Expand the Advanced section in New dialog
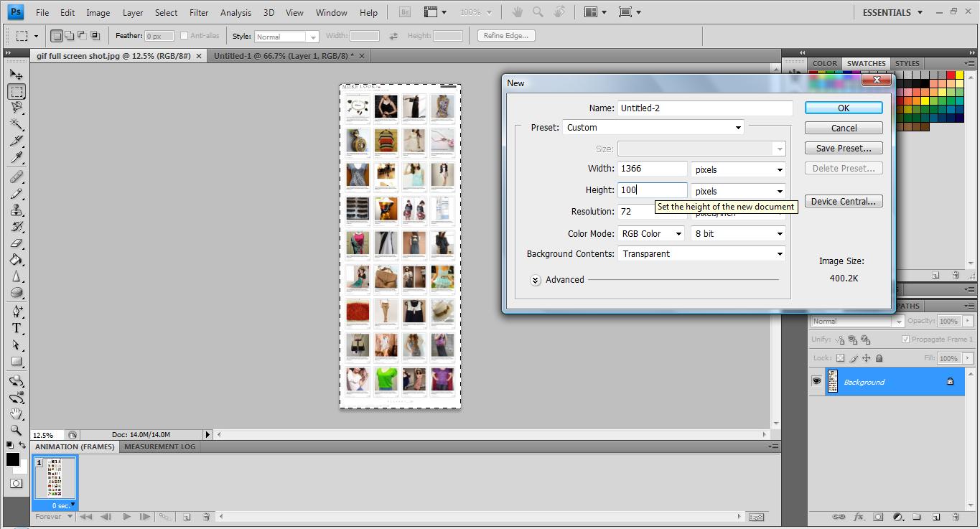980x529 pixels. (536, 280)
